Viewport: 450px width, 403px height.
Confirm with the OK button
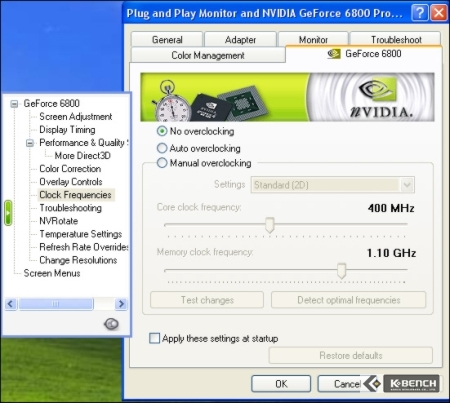tap(281, 384)
